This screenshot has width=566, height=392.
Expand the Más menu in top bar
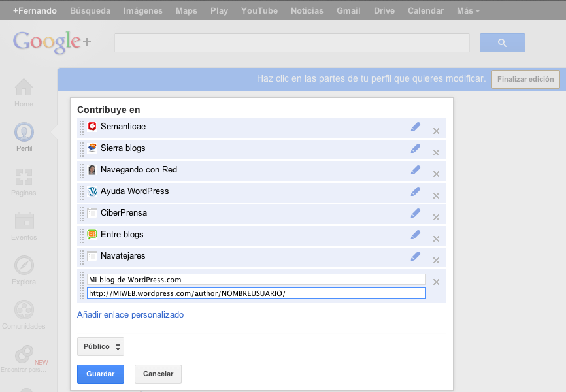[x=468, y=11]
